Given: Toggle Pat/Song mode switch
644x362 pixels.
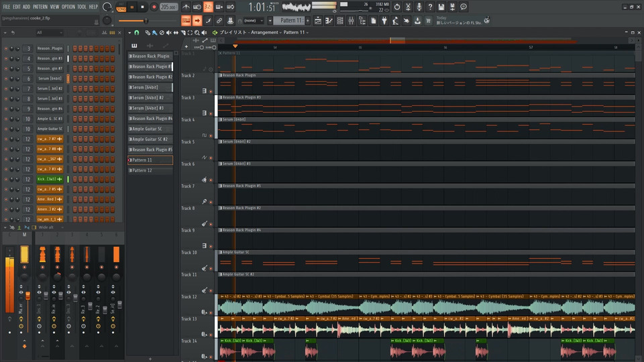Looking at the screenshot, I should click(x=121, y=7).
